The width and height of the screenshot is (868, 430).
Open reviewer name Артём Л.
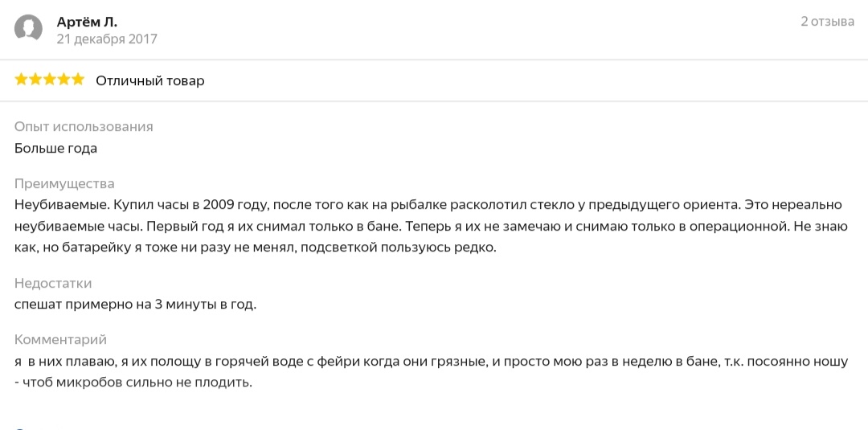click(x=87, y=22)
